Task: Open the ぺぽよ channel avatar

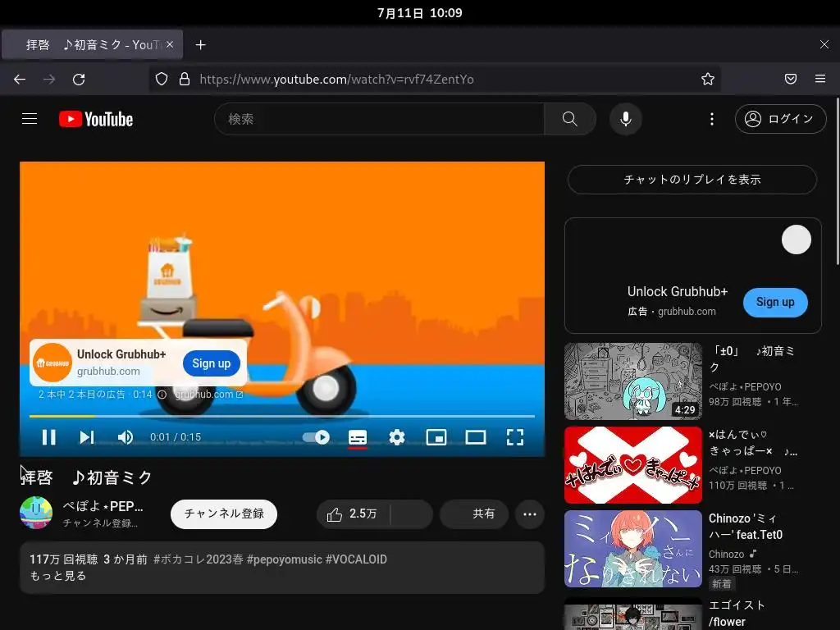Action: coord(36,513)
